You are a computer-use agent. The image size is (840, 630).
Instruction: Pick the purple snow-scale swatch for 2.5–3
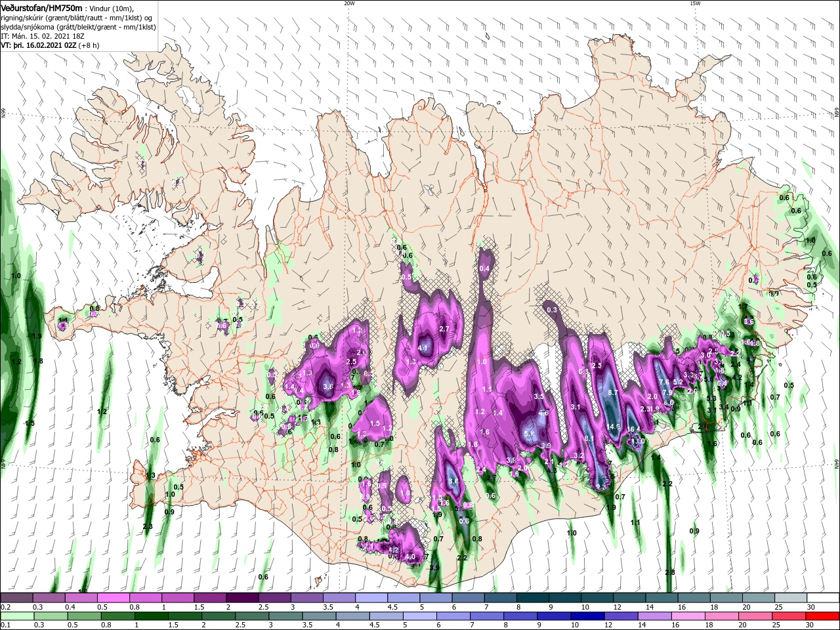click(274, 598)
